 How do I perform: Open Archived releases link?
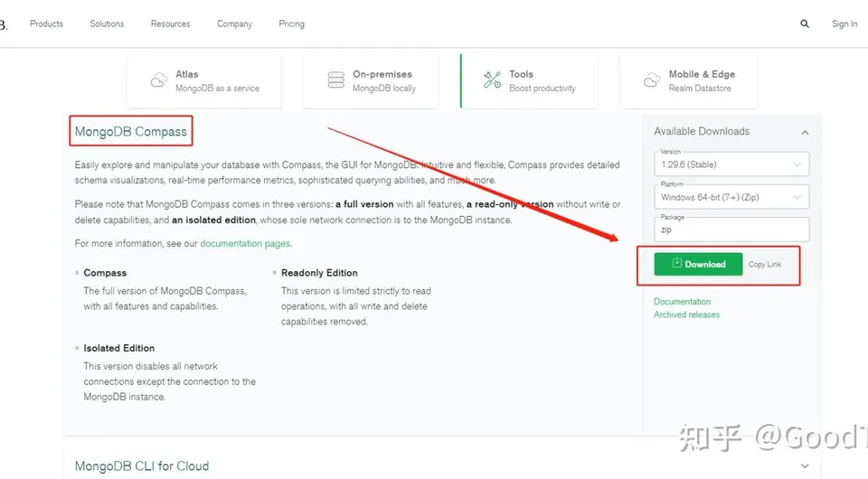click(x=686, y=315)
